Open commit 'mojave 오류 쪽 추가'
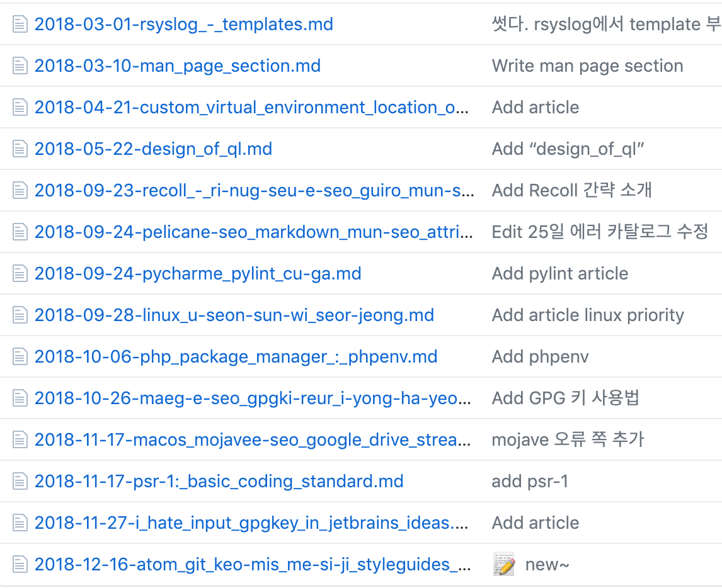 pyautogui.click(x=568, y=439)
